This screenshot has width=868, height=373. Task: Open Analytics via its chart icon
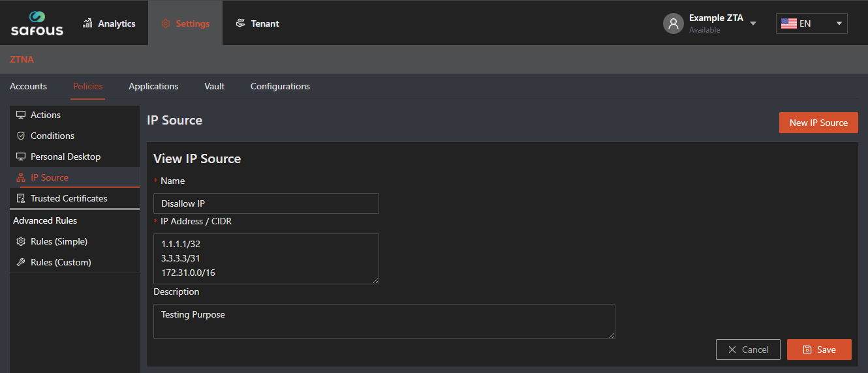87,23
